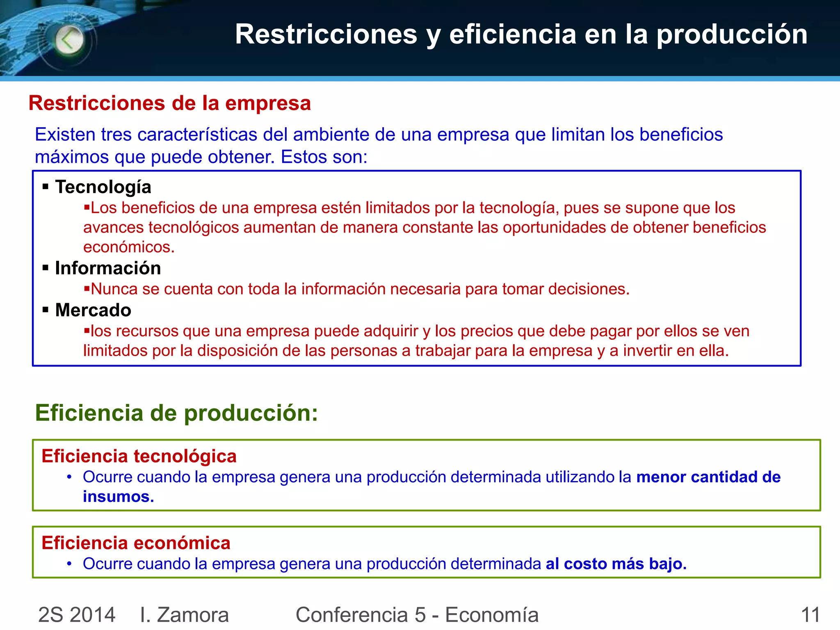
Task: Select the 'Información' bullet heading
Action: click(x=108, y=268)
